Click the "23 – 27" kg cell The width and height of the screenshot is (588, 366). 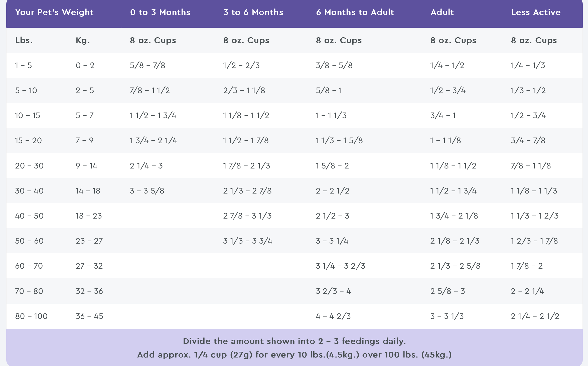(89, 241)
